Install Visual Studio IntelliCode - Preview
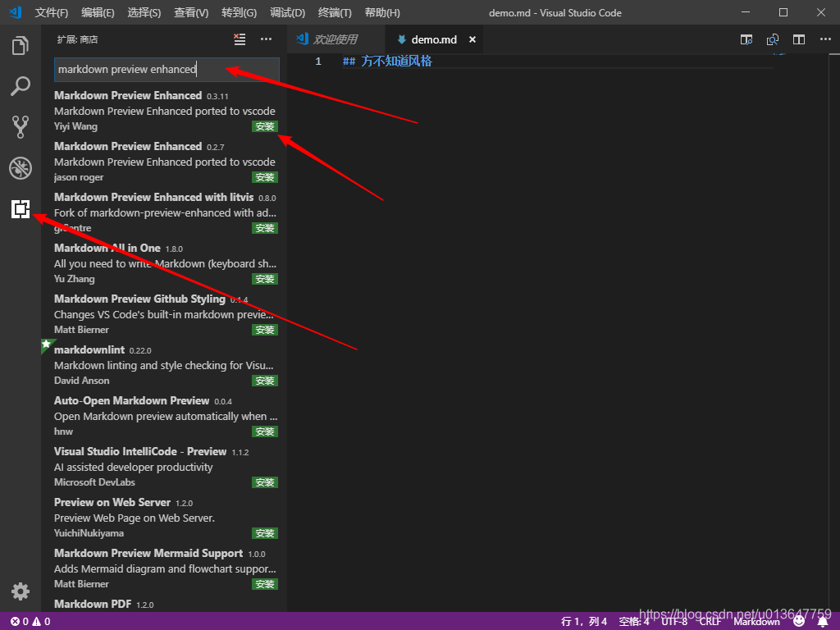Viewport: 840px width, 630px height. pos(265,482)
